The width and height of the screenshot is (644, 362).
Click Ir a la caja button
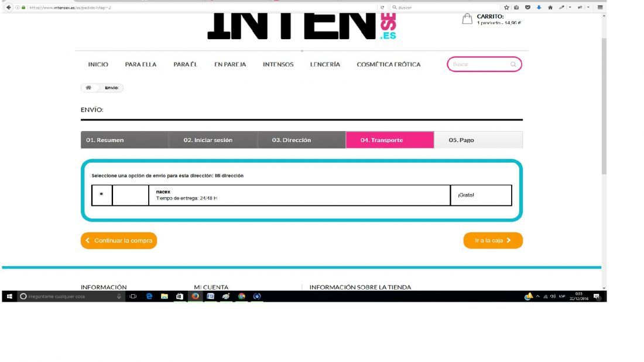click(x=493, y=240)
